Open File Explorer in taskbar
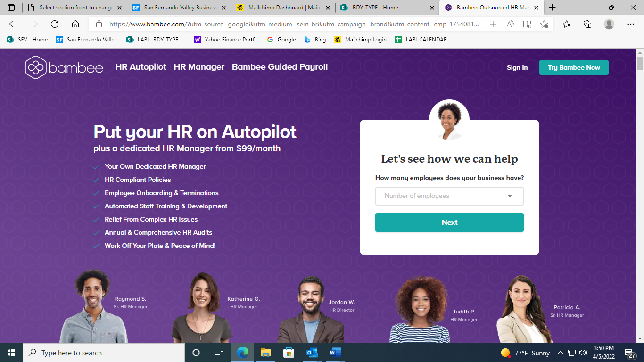This screenshot has width=644, height=362. pos(266,353)
